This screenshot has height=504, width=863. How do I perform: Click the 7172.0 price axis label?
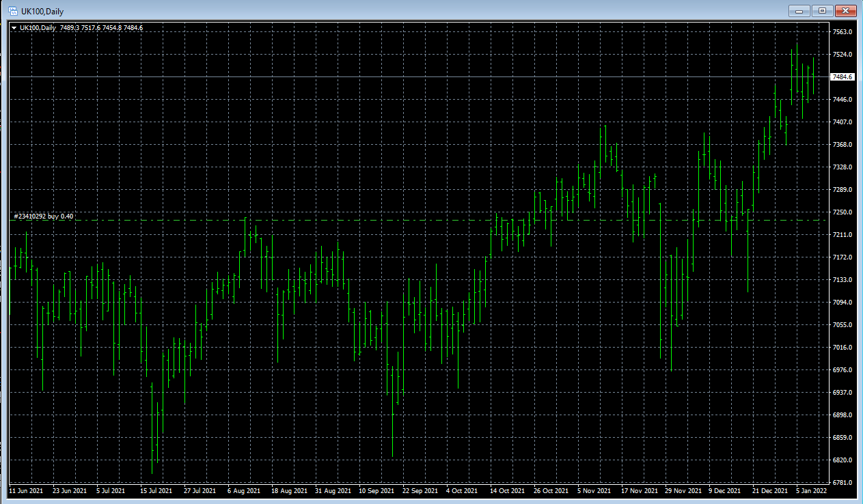click(x=843, y=257)
